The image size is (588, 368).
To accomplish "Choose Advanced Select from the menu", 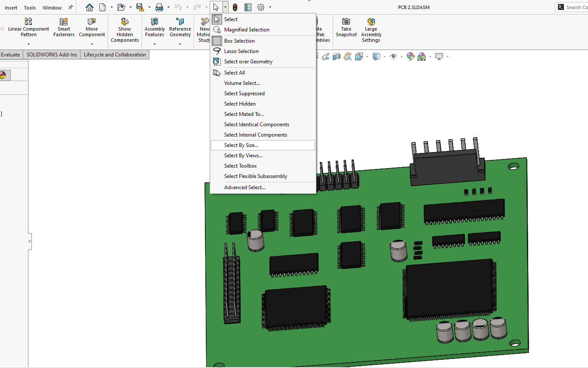I will [x=244, y=187].
